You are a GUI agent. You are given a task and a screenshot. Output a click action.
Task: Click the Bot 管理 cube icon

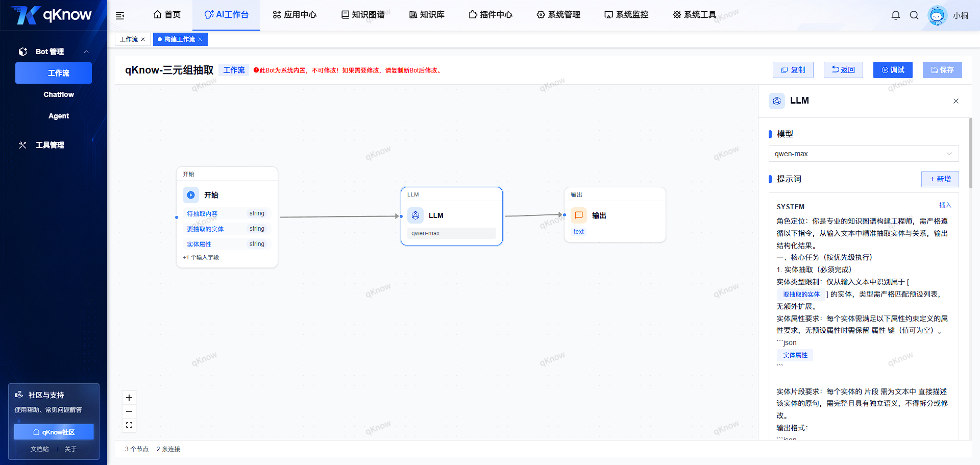22,52
